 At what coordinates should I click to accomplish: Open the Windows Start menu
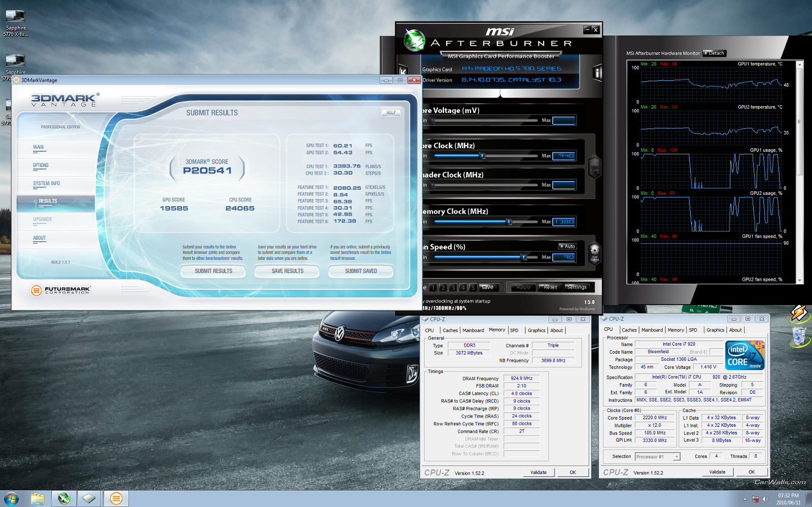(11, 498)
